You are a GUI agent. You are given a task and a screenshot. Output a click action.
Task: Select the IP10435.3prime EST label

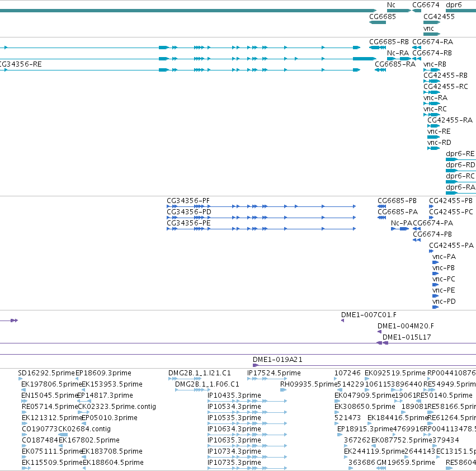(234, 395)
